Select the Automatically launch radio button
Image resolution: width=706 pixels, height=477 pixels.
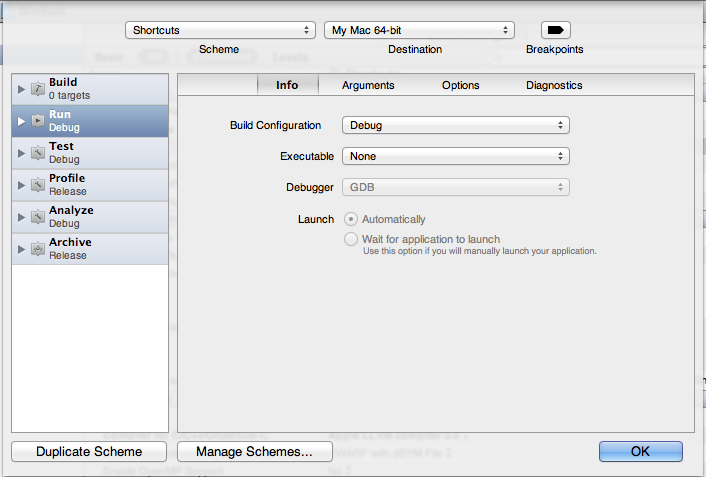[350, 219]
